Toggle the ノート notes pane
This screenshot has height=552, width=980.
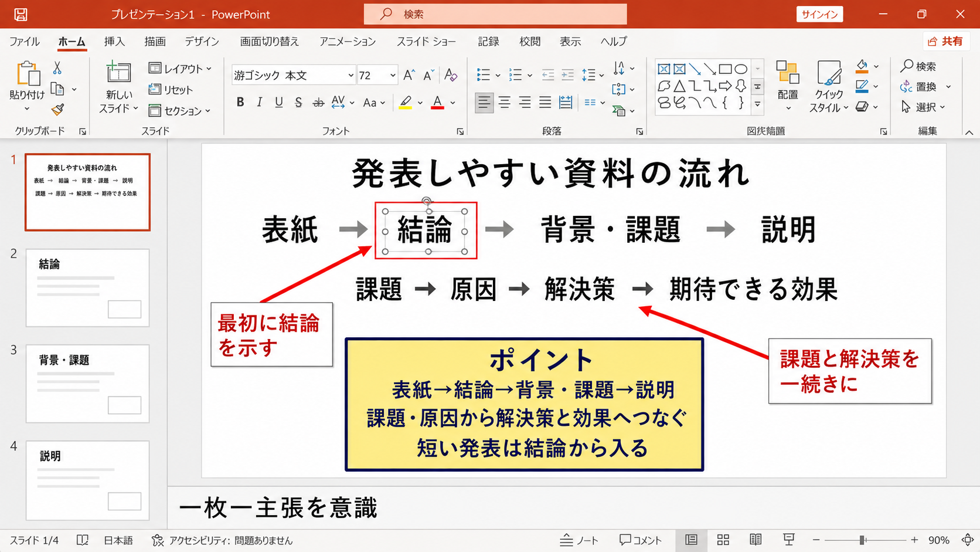tap(579, 540)
